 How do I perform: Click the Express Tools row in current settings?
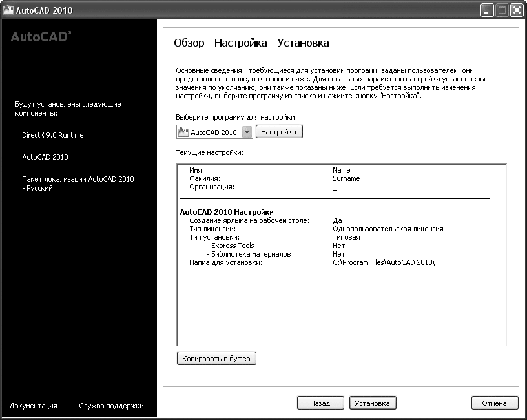coord(231,246)
